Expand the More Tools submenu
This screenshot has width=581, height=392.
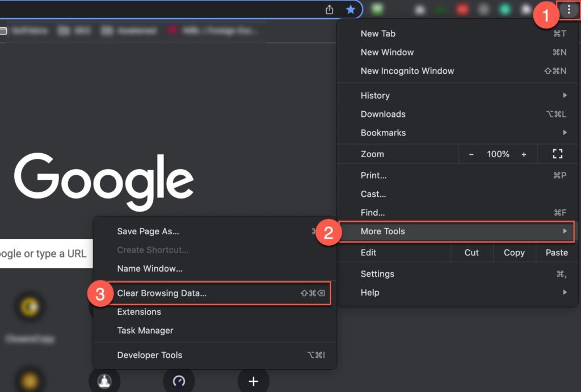(457, 231)
